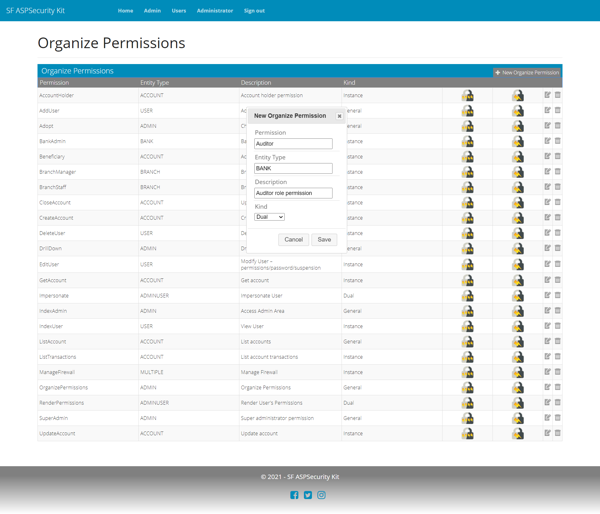Close the New Organize Permission dialog
The image size is (600, 514).
click(x=340, y=116)
